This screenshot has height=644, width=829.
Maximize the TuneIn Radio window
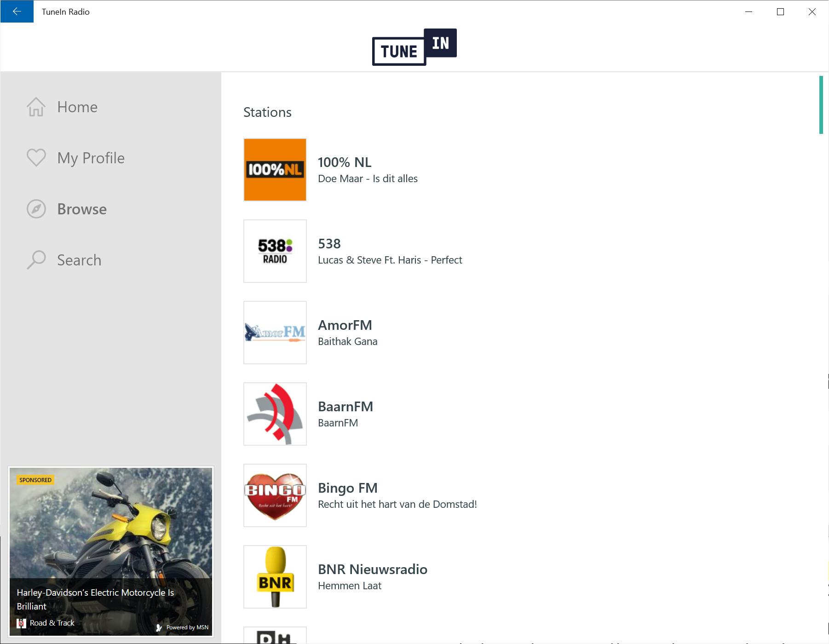[780, 11]
